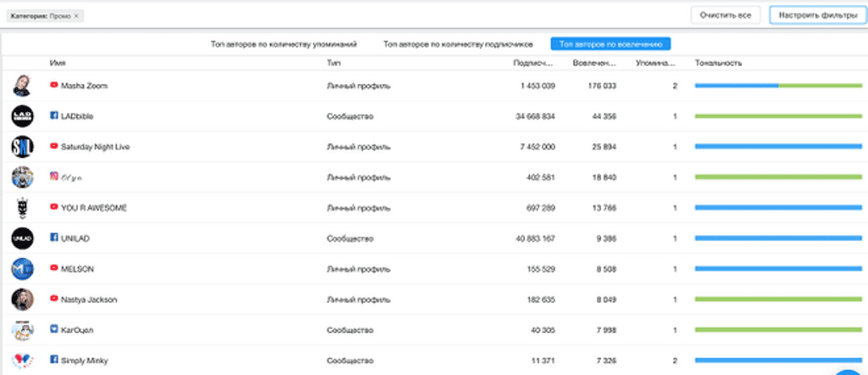Open MELSON avatar thumbnail

(22, 269)
